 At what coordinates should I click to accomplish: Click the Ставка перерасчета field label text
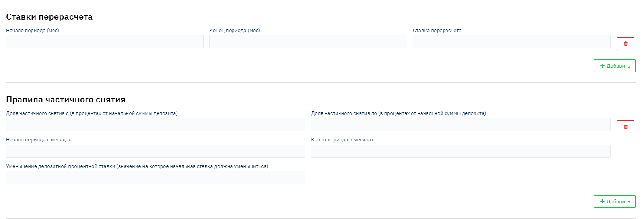pos(437,31)
